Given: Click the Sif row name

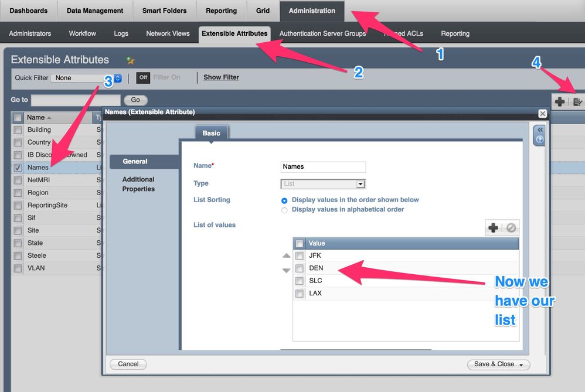Looking at the screenshot, I should 31,218.
